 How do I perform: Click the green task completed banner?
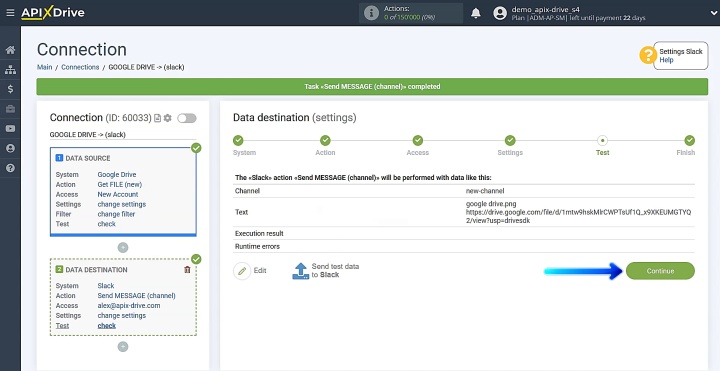pyautogui.click(x=372, y=86)
